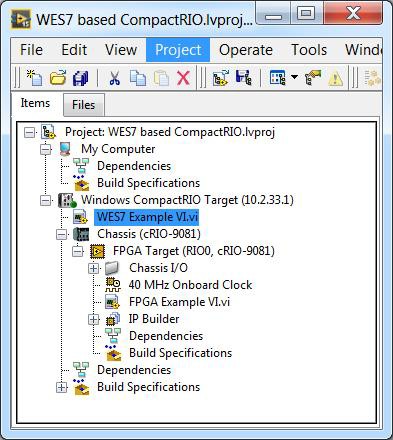The image size is (393, 440).
Task: Open the Operate menu
Action: click(x=246, y=50)
